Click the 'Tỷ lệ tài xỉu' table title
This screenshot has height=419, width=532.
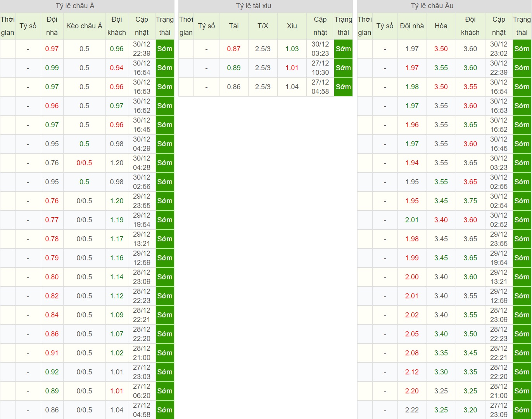click(254, 6)
